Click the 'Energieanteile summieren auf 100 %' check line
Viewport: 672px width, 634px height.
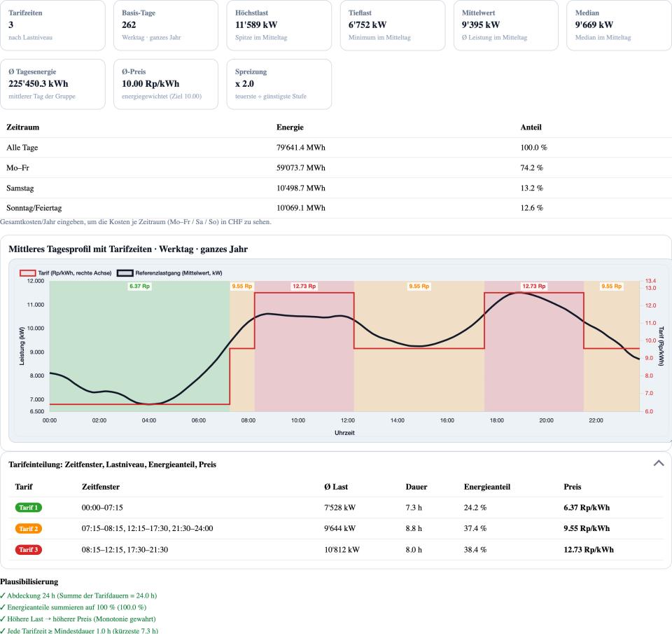click(73, 607)
